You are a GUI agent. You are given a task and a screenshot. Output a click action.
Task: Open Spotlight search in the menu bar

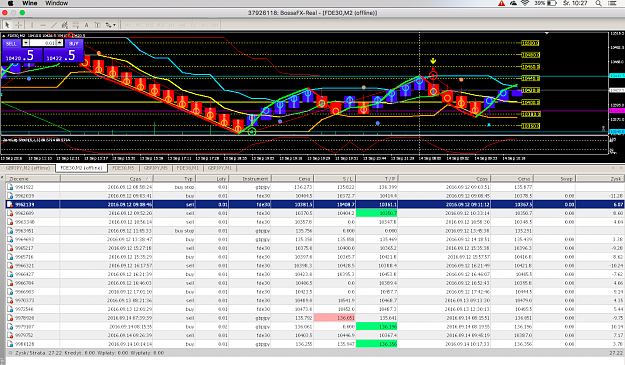[x=598, y=3]
